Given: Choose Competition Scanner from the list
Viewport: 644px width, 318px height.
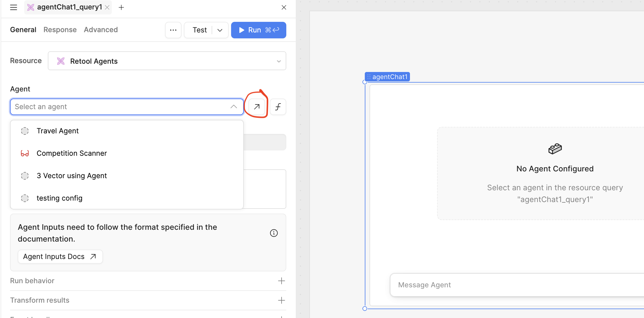Looking at the screenshot, I should tap(127, 153).
